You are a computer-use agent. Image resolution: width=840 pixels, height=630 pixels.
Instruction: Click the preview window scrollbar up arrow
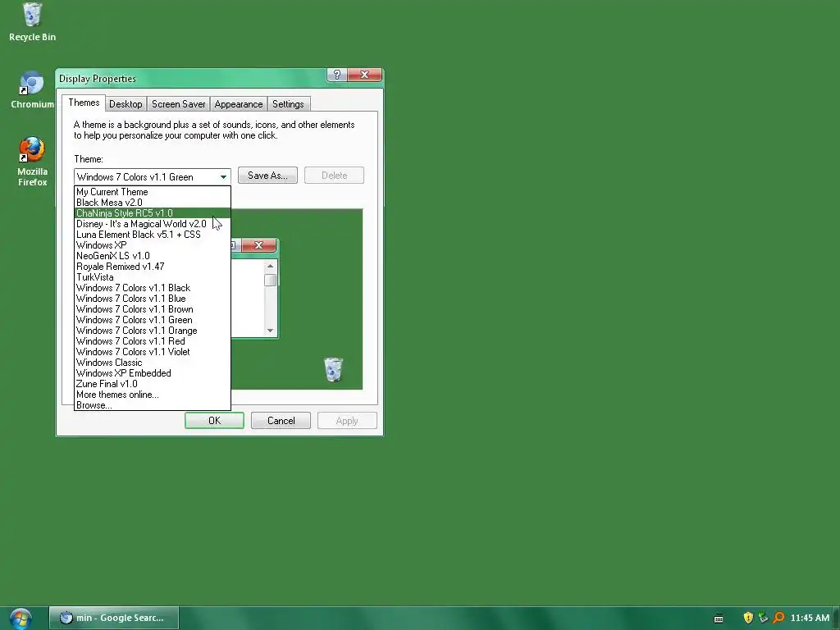tap(271, 267)
